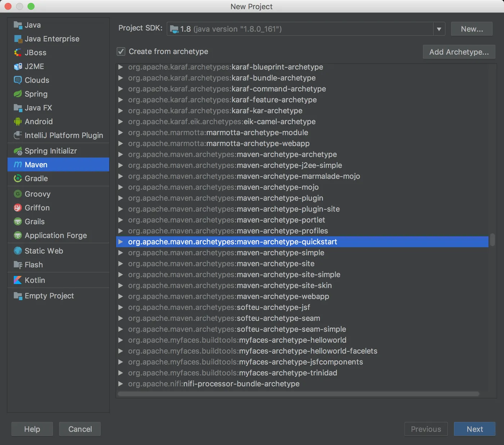This screenshot has height=445, width=504.
Task: Click the green macOS zoom window button
Action: pyautogui.click(x=31, y=6)
